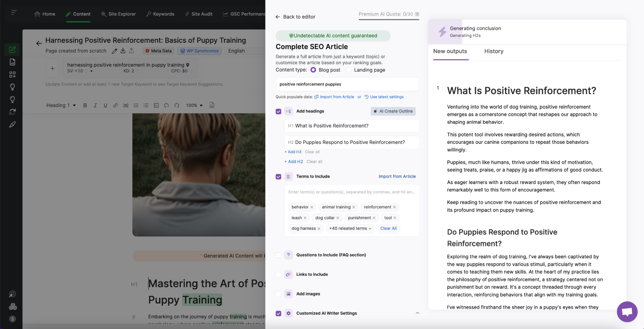Click the Bold formatting icon
The height and width of the screenshot is (329, 644).
click(85, 105)
